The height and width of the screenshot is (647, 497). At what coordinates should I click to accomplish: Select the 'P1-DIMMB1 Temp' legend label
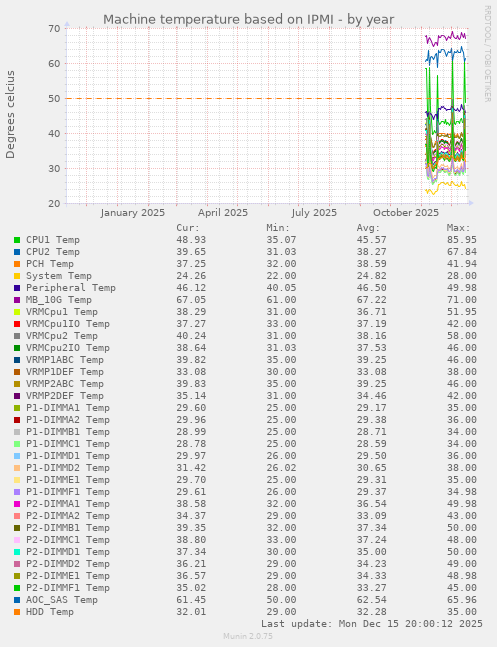[68, 432]
